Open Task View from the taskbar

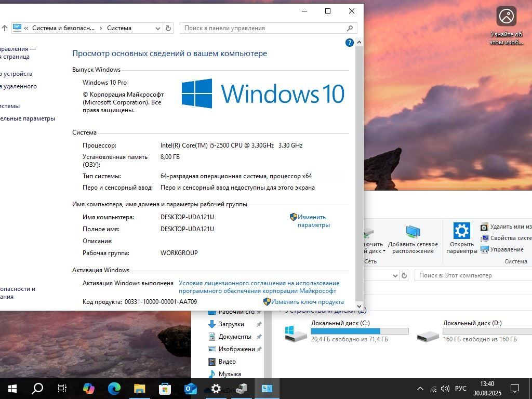click(x=62, y=389)
